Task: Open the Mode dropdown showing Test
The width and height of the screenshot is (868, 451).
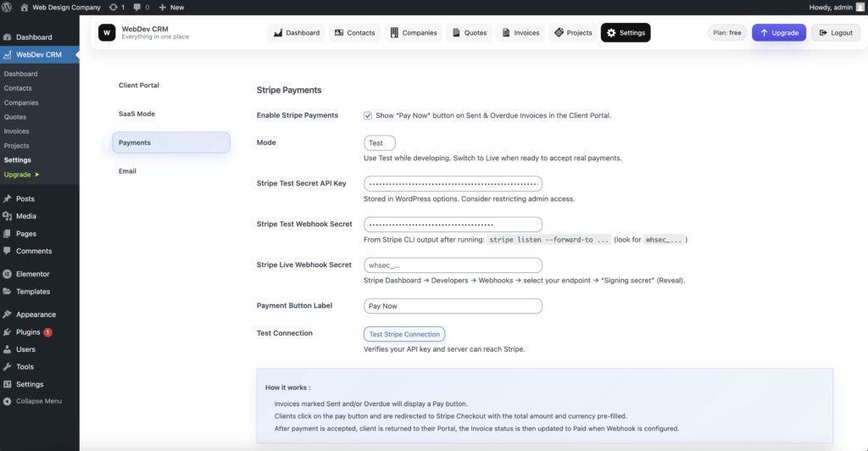Action: (379, 142)
